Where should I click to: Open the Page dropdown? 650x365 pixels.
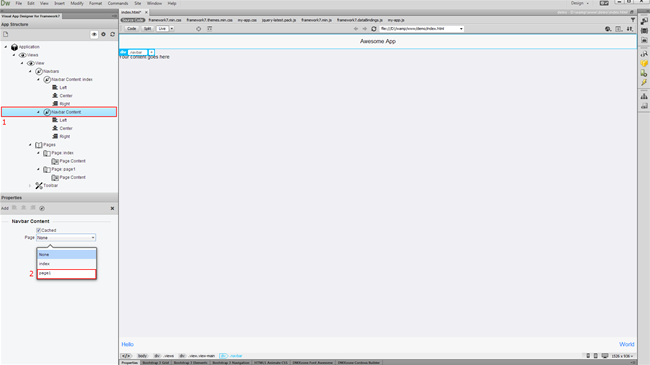(x=66, y=238)
